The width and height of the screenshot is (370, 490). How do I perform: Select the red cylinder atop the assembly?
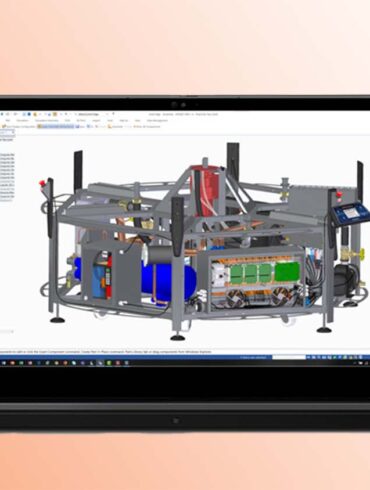point(204,190)
